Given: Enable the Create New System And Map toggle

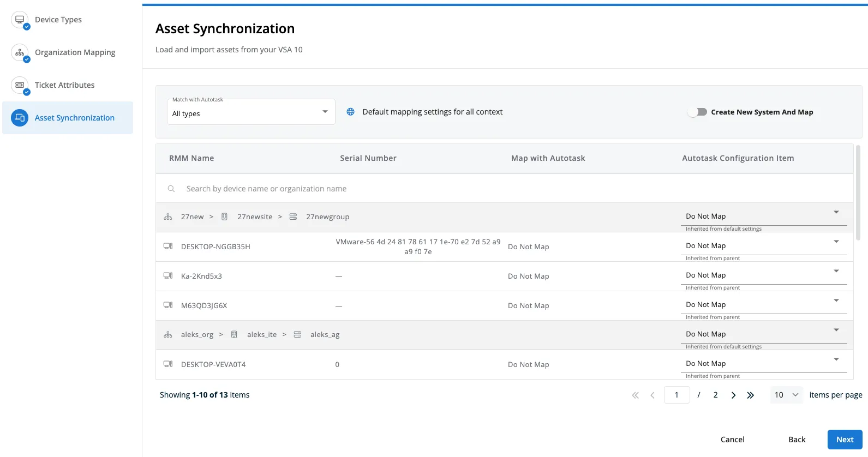Looking at the screenshot, I should tap(698, 112).
